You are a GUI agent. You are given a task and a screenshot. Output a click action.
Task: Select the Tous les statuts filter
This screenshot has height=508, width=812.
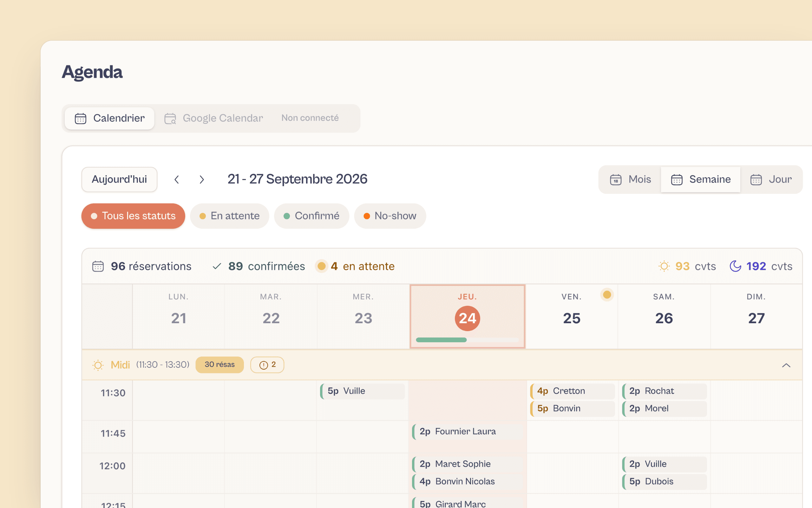click(133, 216)
